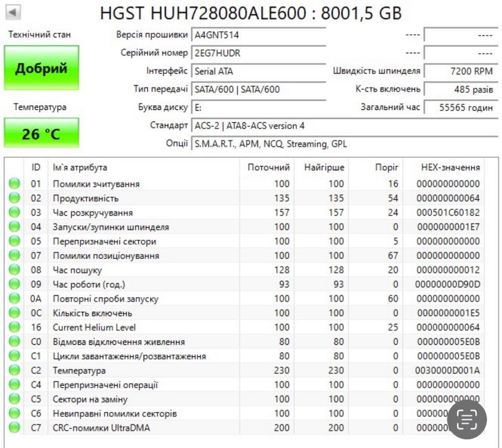
Task: Click the Поточний column header
Action: point(267,167)
